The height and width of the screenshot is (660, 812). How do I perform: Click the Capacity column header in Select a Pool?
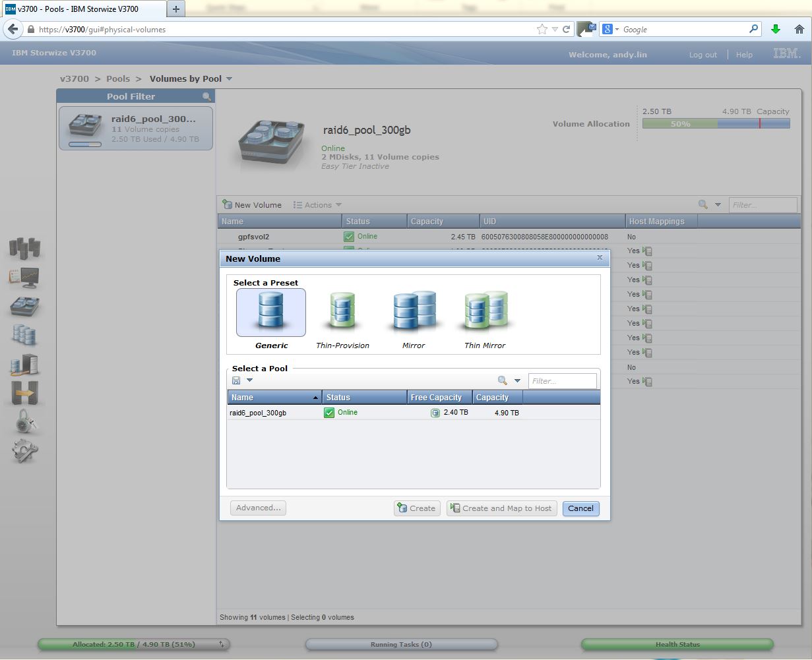(497, 398)
